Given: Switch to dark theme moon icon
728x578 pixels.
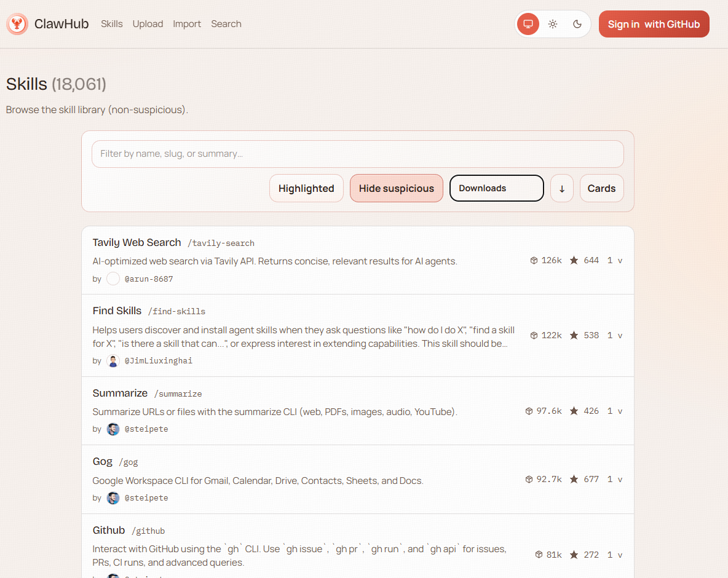Looking at the screenshot, I should 577,24.
